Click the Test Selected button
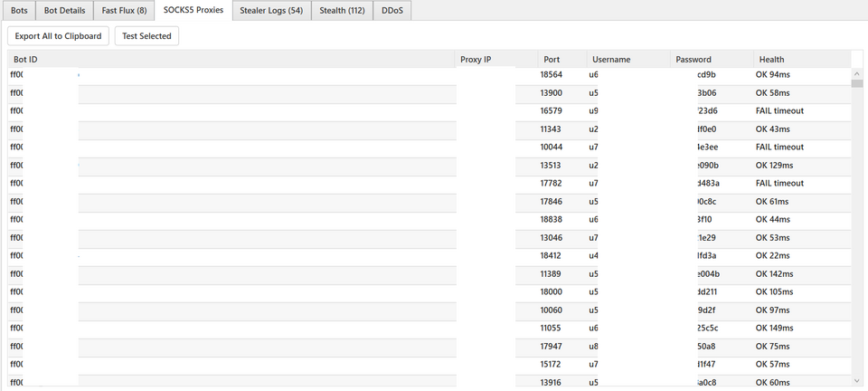Screen dimensions: 868x391 [x=146, y=36]
